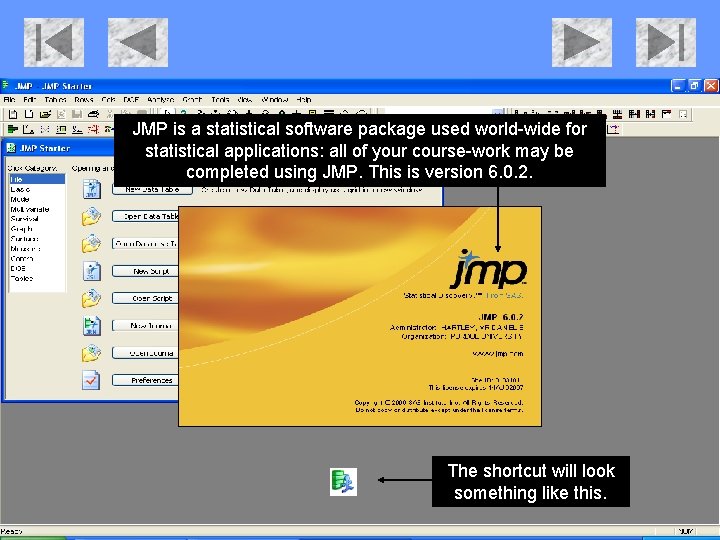The height and width of the screenshot is (540, 720).
Task: Select Measure category in JMP Starter
Action: pos(37,248)
